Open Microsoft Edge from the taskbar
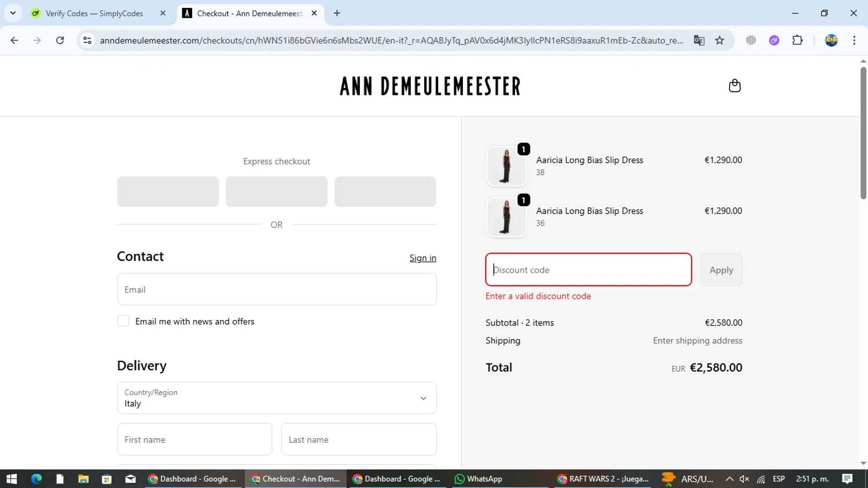 pos(36,479)
